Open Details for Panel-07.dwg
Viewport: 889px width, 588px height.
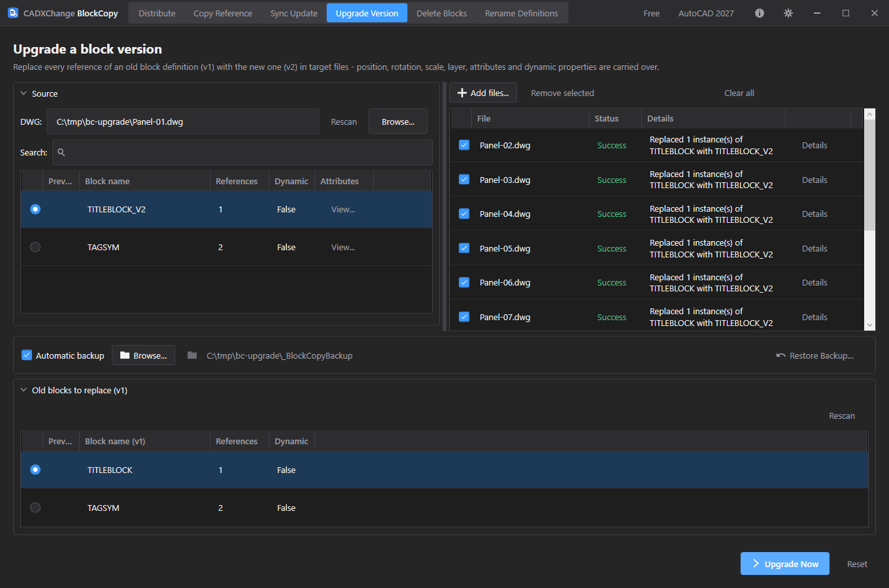click(x=814, y=317)
